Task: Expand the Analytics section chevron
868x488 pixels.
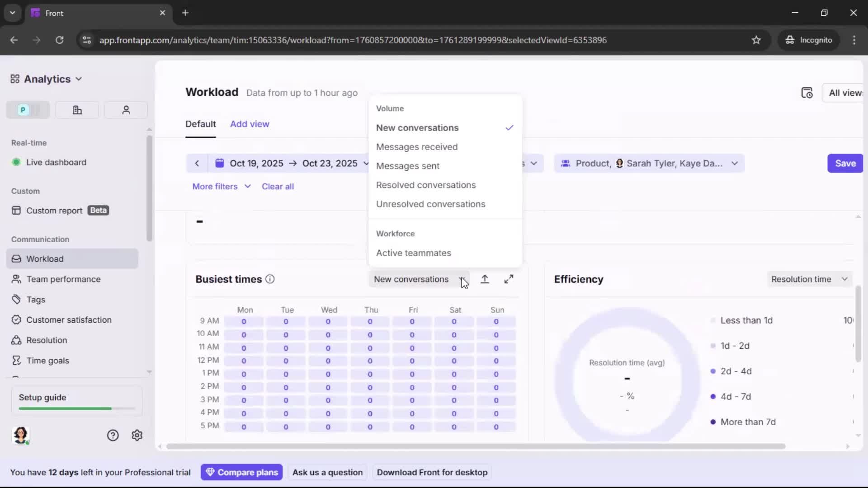Action: pos(80,79)
